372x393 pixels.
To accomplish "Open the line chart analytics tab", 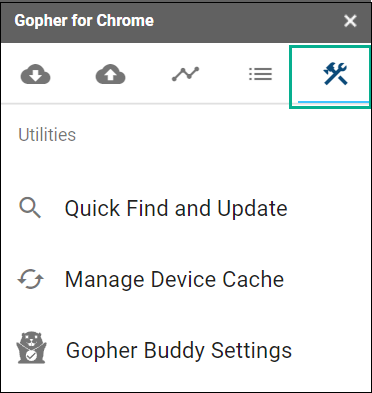I will [186, 74].
